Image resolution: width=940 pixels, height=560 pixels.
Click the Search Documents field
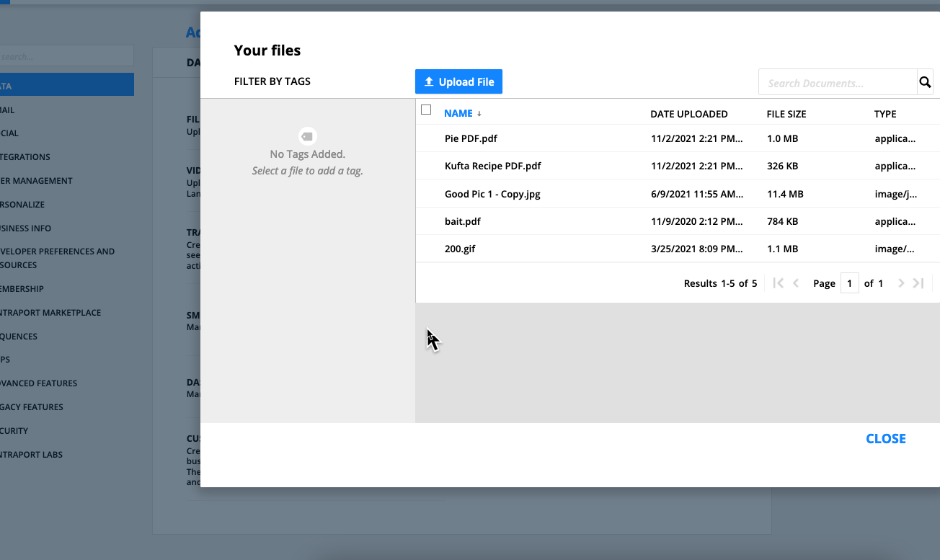coord(837,83)
